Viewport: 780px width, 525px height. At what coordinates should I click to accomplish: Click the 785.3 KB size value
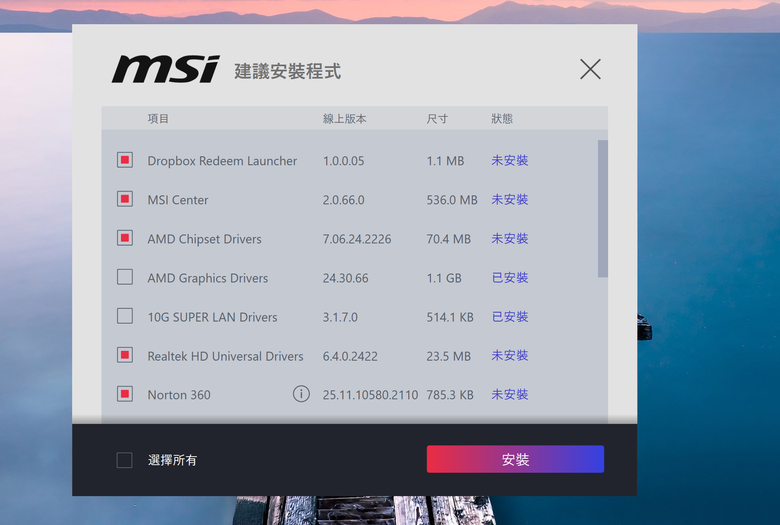(x=450, y=395)
